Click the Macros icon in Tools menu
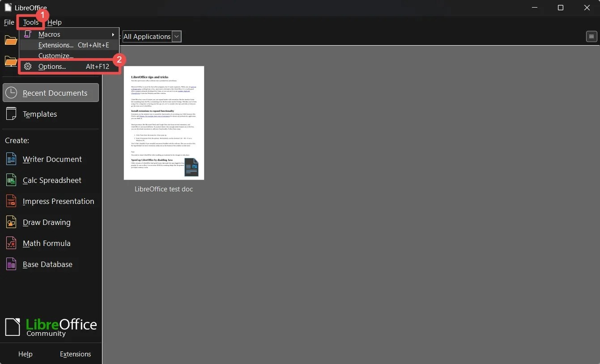This screenshot has height=364, width=600. pos(28,34)
